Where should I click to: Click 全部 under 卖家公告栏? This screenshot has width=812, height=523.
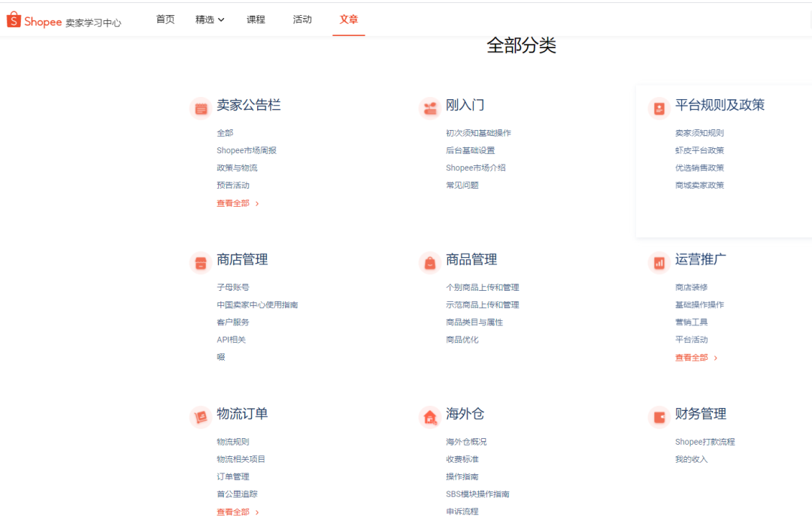(x=225, y=133)
